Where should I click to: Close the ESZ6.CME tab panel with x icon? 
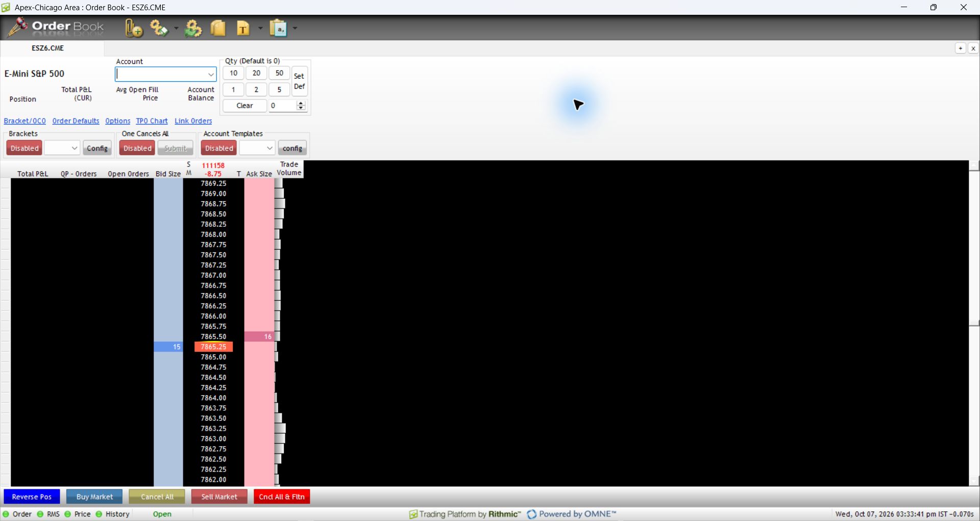(973, 48)
